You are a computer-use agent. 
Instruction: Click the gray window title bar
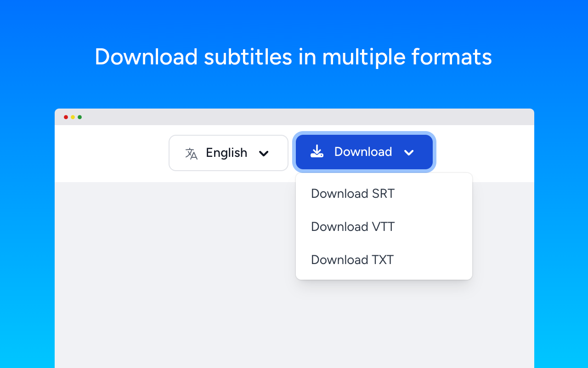(294, 117)
